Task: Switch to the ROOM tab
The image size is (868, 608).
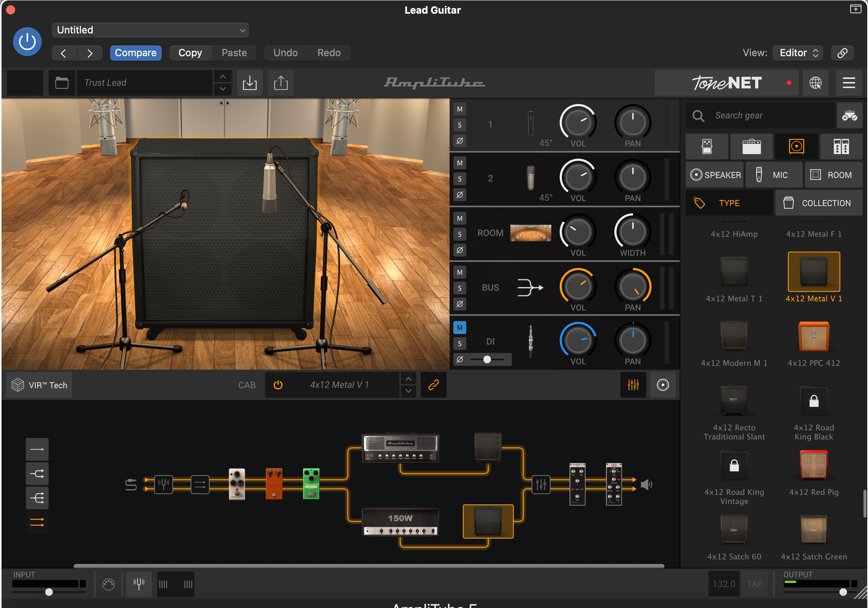Action: (833, 175)
